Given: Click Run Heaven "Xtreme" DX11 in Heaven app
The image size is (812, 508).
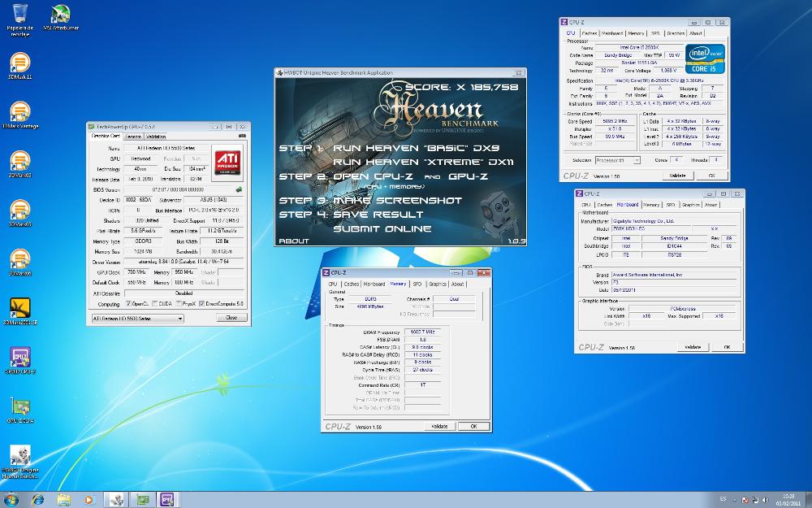Looking at the screenshot, I should [423, 163].
